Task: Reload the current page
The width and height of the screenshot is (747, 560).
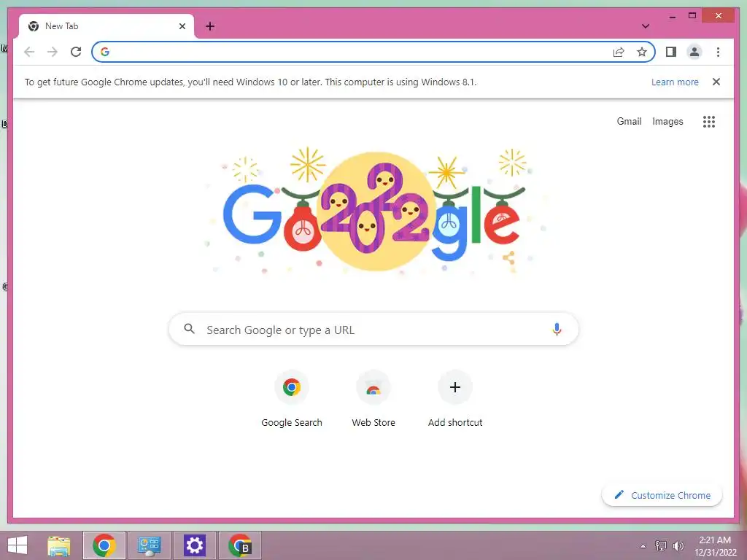Action: (x=76, y=52)
